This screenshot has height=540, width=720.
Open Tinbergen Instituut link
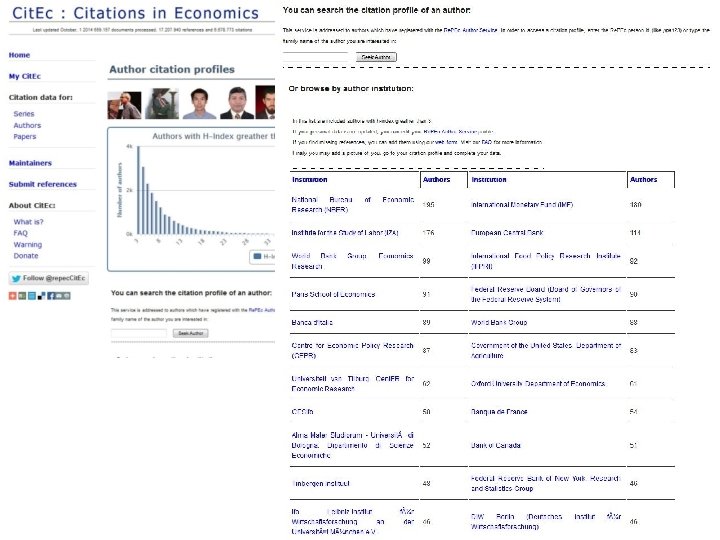pos(321,484)
